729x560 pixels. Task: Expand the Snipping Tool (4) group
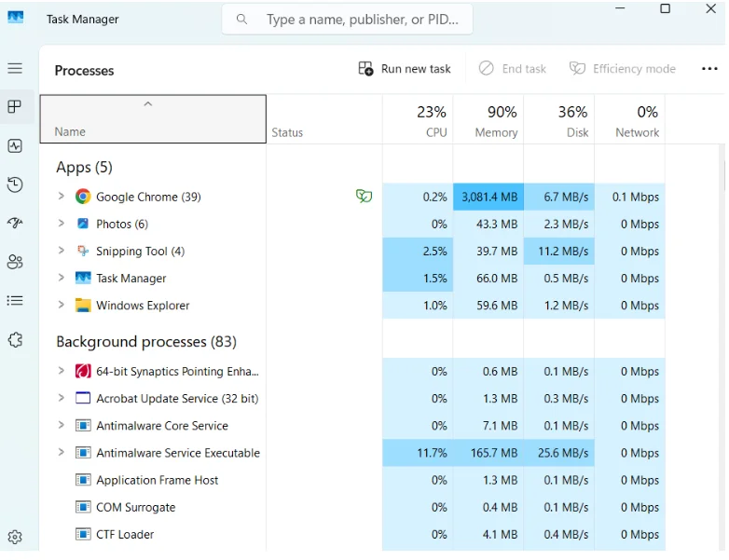[61, 251]
